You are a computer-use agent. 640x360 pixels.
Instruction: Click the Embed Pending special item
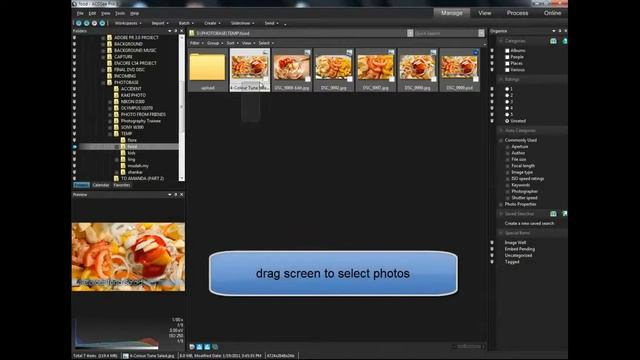(520, 249)
